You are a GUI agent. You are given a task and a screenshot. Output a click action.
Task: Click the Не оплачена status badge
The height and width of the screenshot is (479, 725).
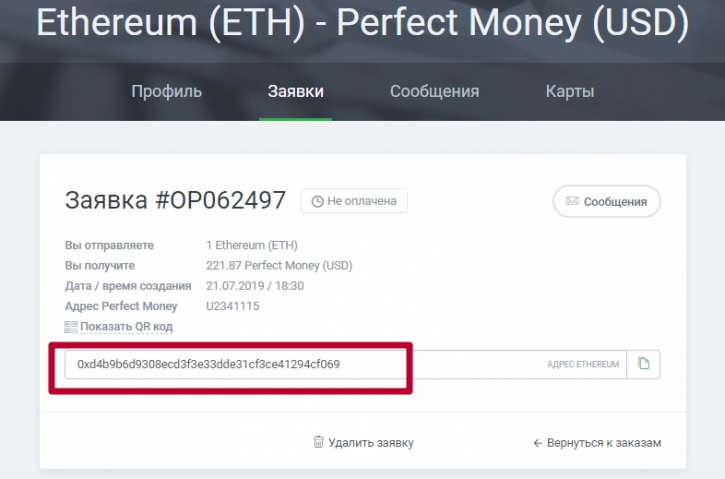coord(354,201)
